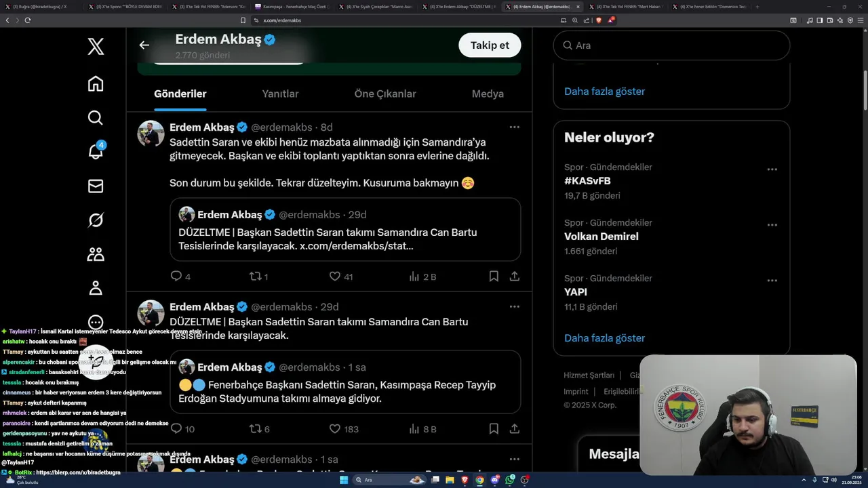Image resolution: width=868 pixels, height=488 pixels.
Task: Switch to the Öne Çıkanlar tab
Action: point(385,94)
